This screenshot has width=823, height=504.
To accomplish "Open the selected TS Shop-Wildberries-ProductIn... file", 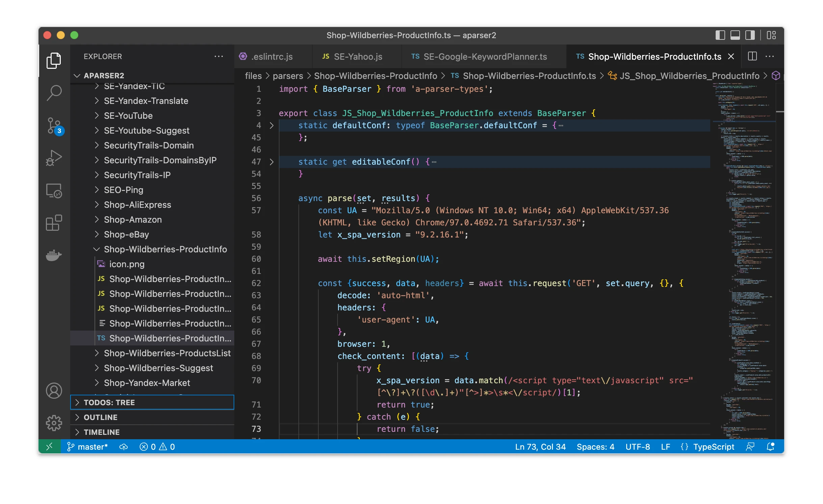I will (x=152, y=338).
